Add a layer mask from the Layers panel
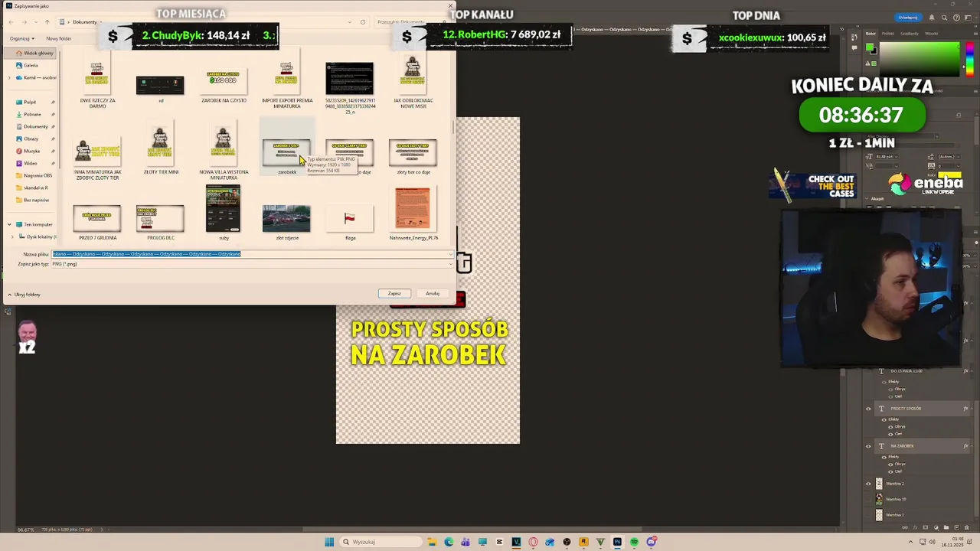The width and height of the screenshot is (980, 551). coord(925,527)
